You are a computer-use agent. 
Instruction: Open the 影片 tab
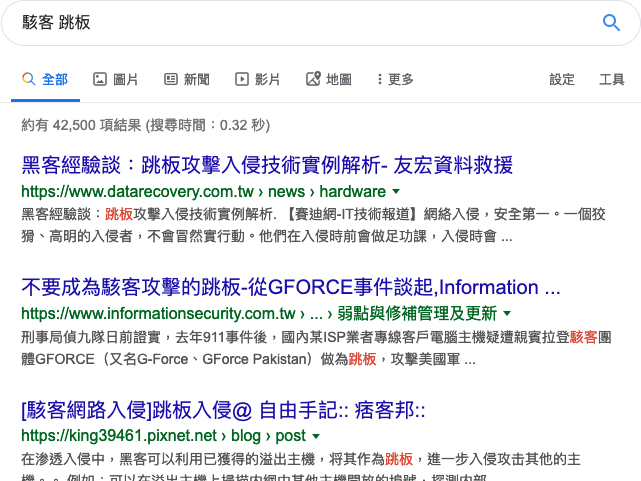tap(258, 79)
